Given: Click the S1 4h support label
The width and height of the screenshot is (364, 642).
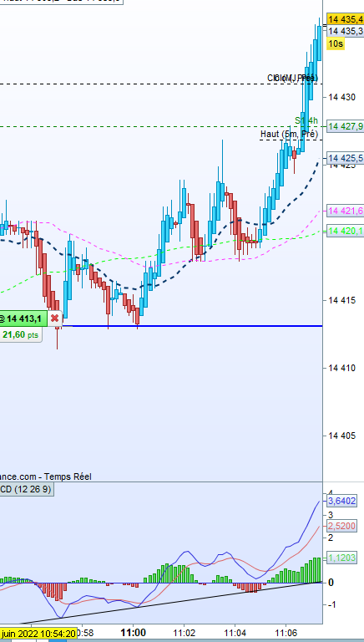Looking at the screenshot, I should pyautogui.click(x=306, y=120).
